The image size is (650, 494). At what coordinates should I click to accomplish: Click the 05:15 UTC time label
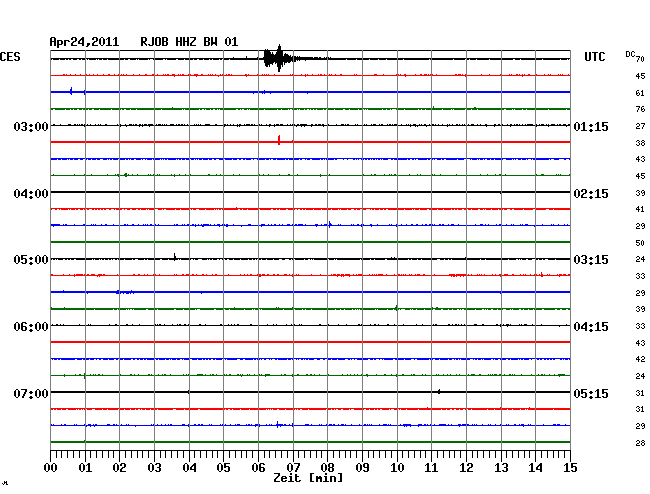pyautogui.click(x=591, y=393)
